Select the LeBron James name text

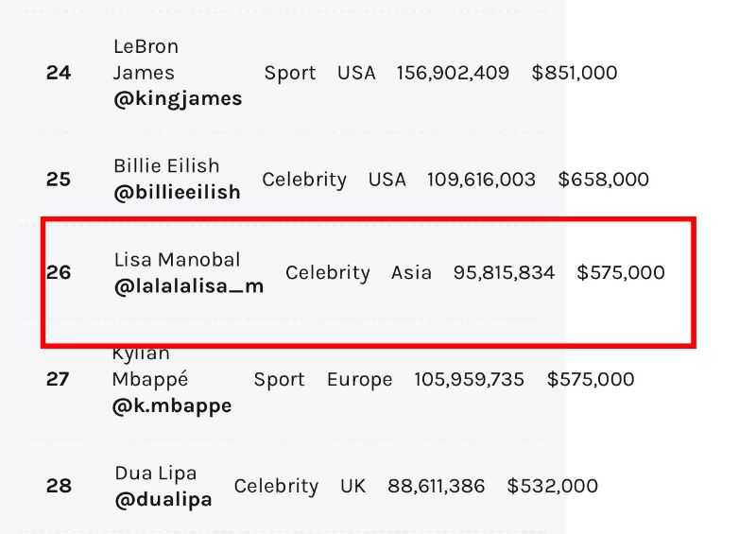coord(146,60)
